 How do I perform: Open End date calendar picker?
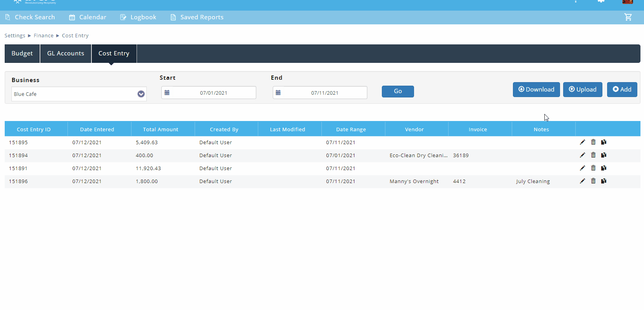pos(278,93)
